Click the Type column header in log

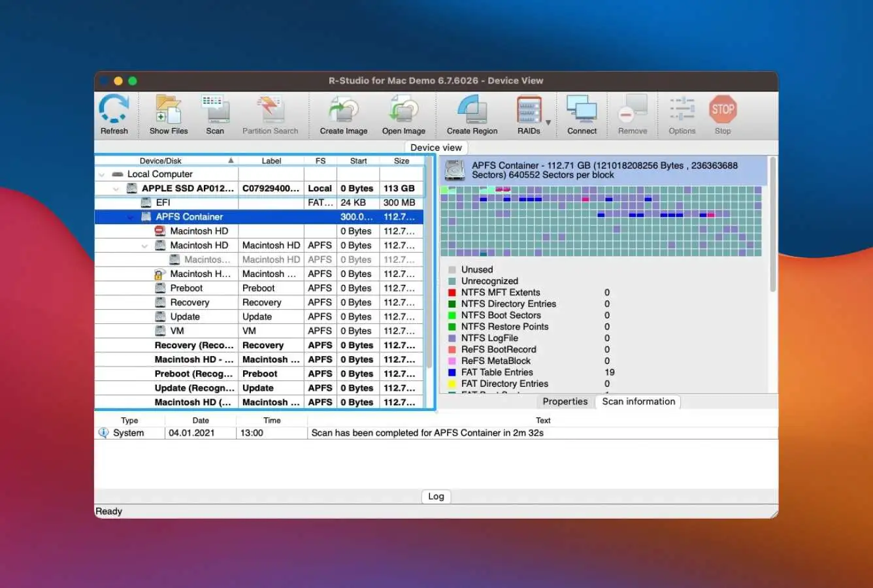tap(129, 421)
